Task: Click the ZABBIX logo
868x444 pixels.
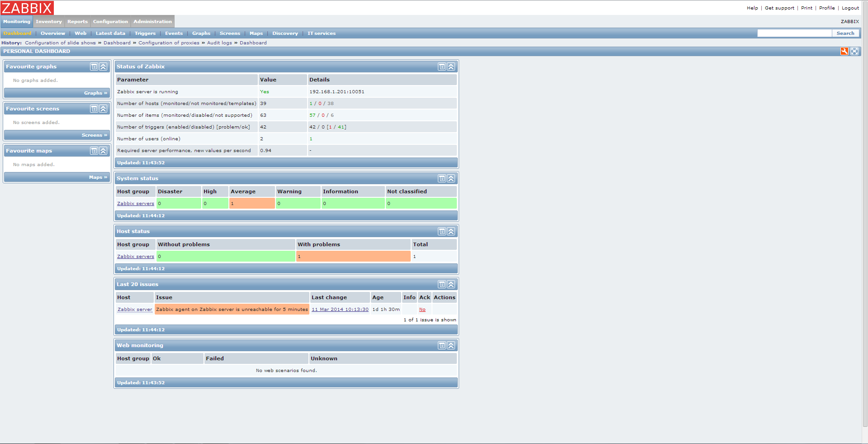Action: (x=27, y=8)
